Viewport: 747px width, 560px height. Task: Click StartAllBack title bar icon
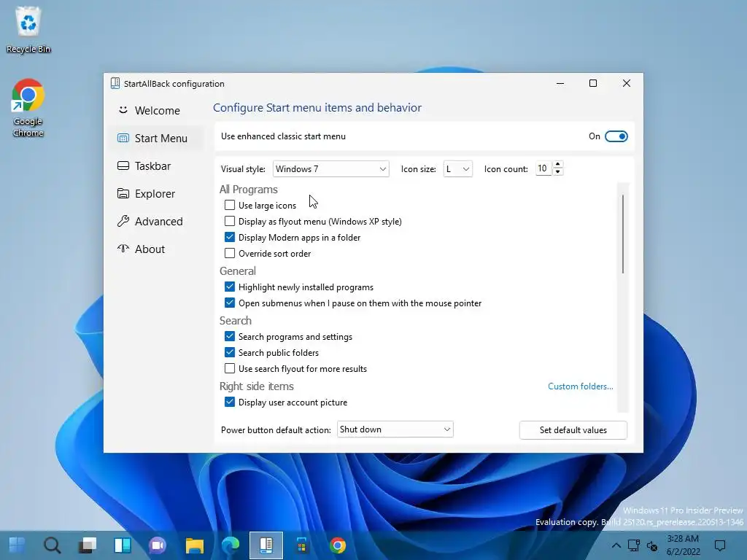[x=115, y=83]
